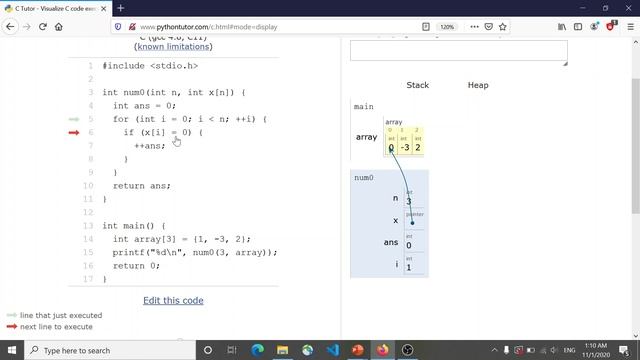This screenshot has width=640, height=360.
Task: Bookmark this page with star icon
Action: click(x=502, y=27)
